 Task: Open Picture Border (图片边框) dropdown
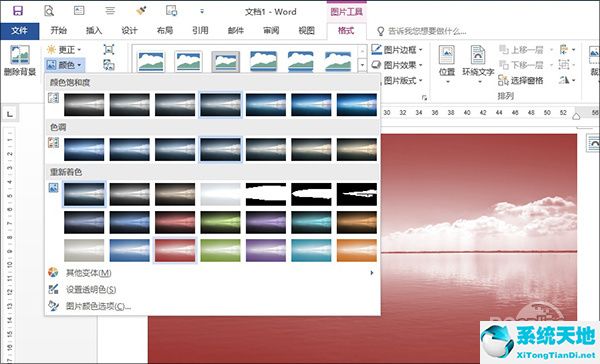click(397, 50)
